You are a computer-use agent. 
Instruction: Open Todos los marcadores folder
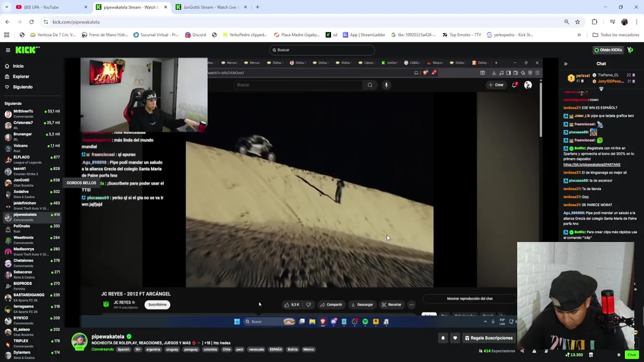tap(616, 35)
